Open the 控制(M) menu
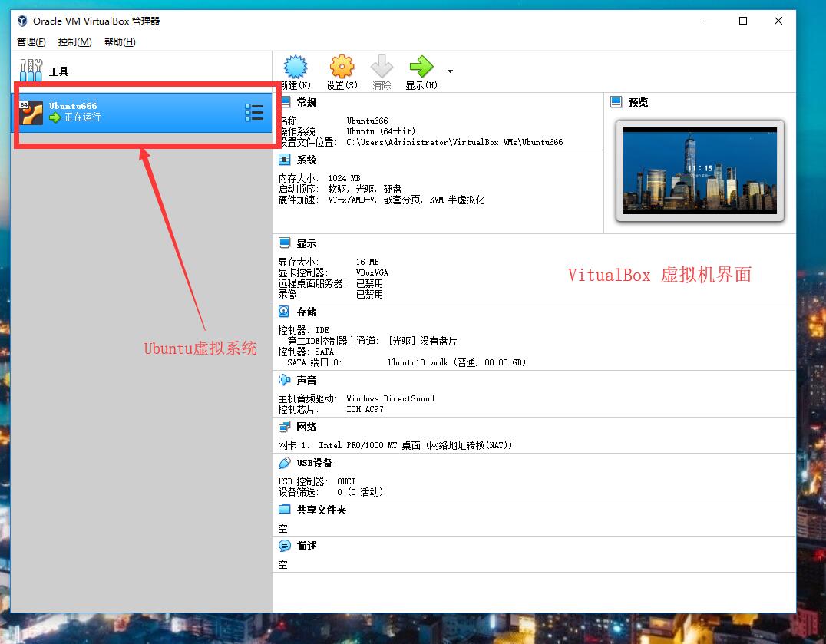The image size is (826, 644). pos(74,42)
